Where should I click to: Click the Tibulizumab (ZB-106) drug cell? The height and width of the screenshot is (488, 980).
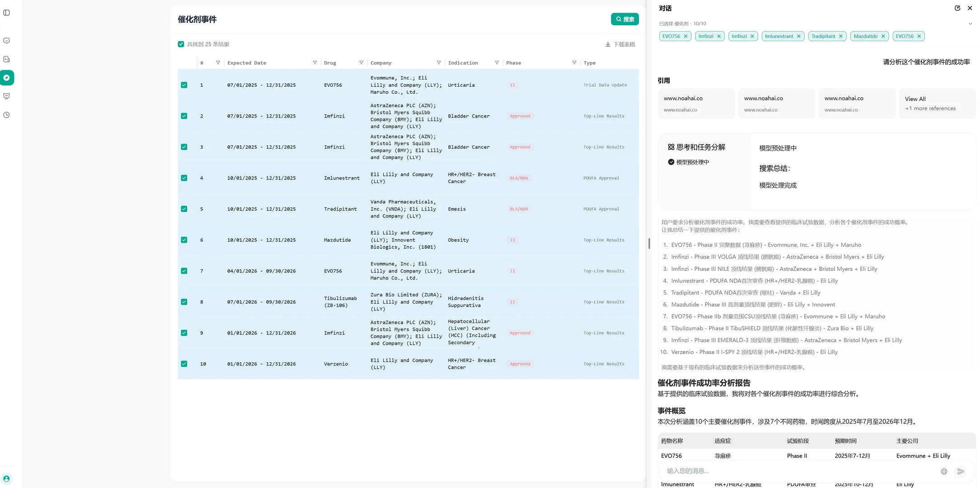(340, 302)
